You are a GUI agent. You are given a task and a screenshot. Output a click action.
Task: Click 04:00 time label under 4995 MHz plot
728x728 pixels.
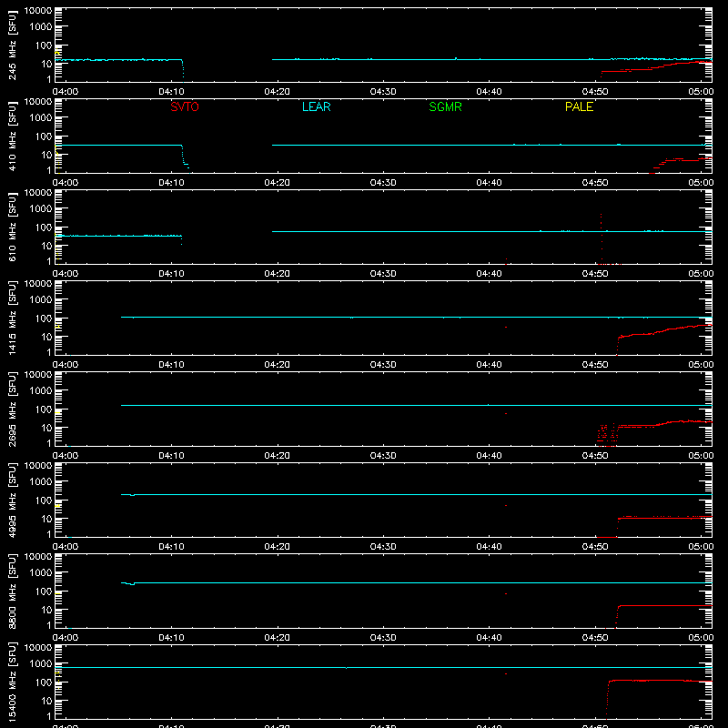click(x=66, y=547)
